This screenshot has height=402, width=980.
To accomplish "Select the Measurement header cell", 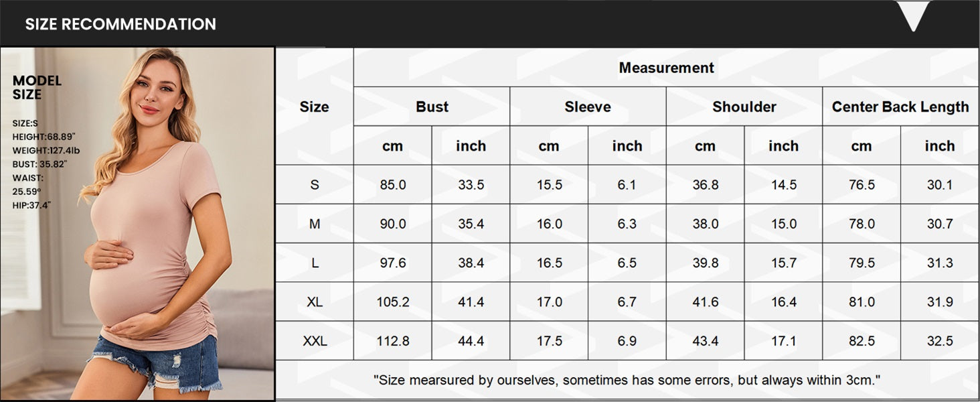I will [x=666, y=68].
